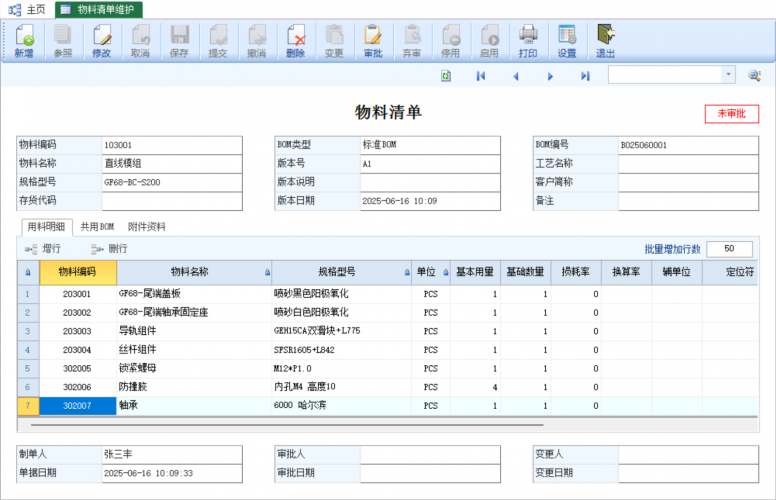Expand the dropdown next to record navigation
The width and height of the screenshot is (776, 500).
pyautogui.click(x=728, y=75)
